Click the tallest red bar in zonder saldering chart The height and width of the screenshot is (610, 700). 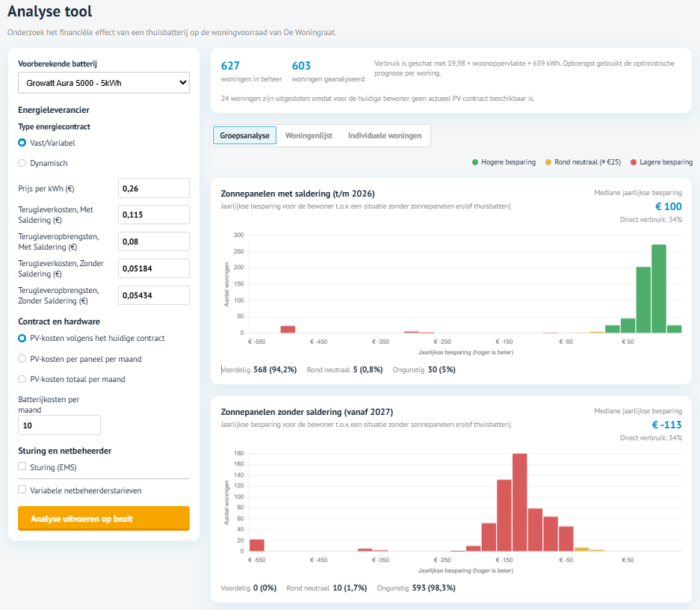coord(520,502)
